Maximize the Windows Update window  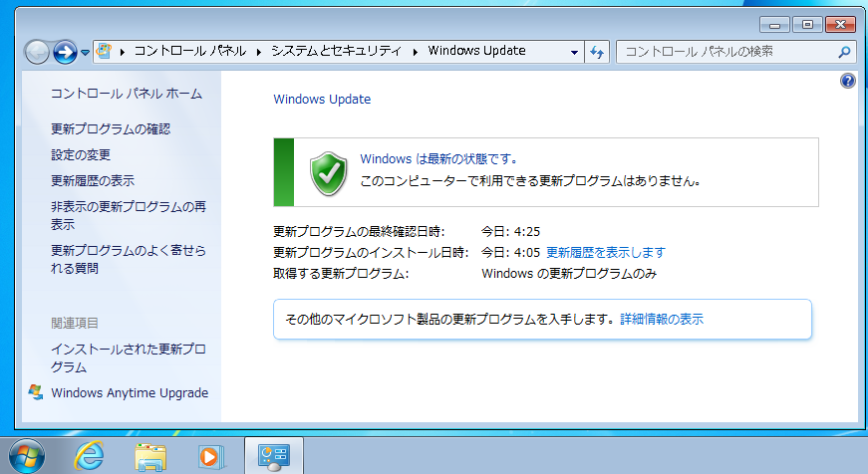click(807, 25)
